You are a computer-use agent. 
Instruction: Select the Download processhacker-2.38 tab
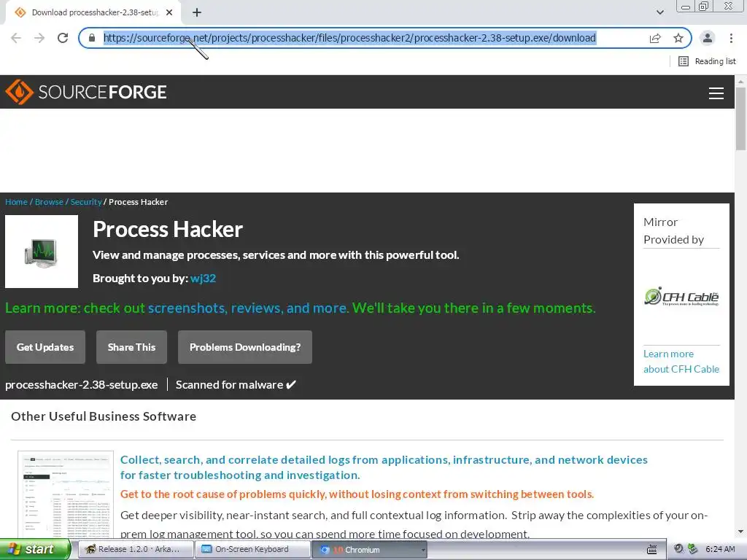[x=93, y=12]
